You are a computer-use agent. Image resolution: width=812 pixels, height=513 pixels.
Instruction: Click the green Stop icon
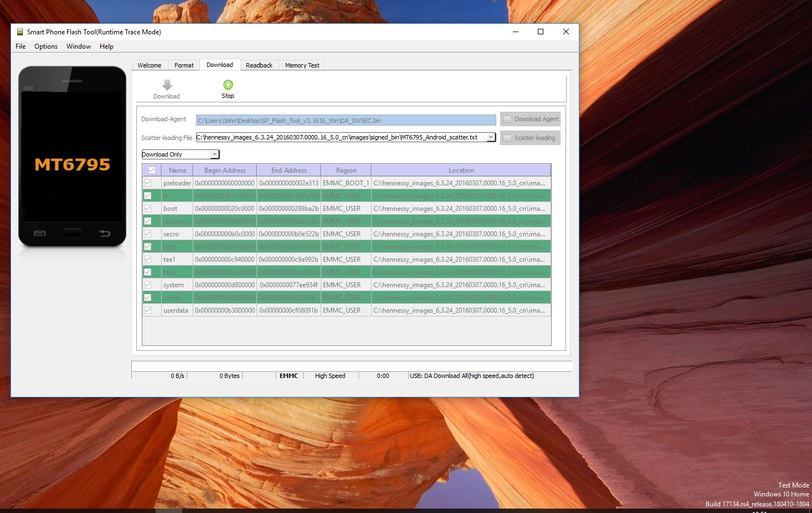point(228,85)
